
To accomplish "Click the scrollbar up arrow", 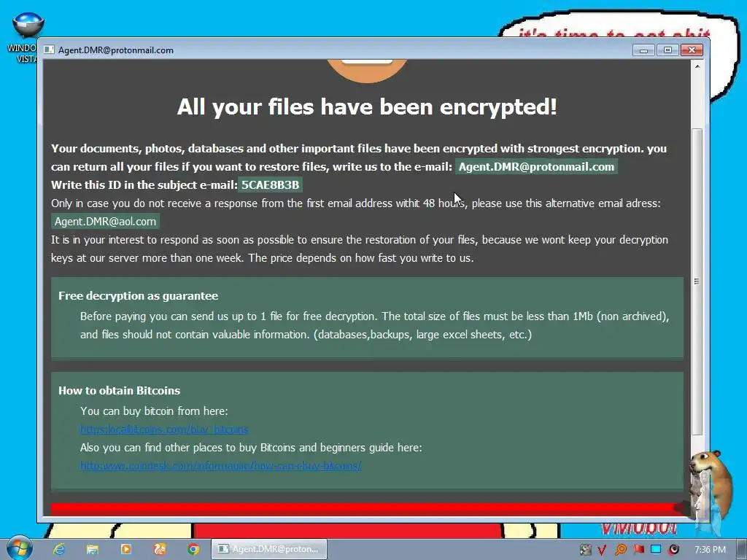I will pos(697,66).
